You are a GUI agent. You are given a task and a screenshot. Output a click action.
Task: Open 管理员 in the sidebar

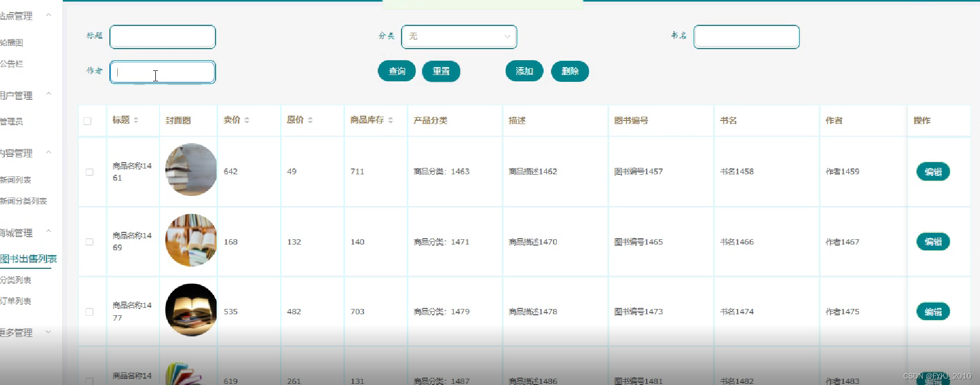(x=12, y=121)
